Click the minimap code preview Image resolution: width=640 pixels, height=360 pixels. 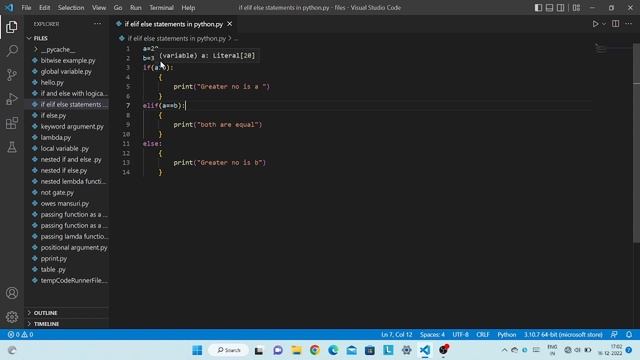[x=612, y=49]
